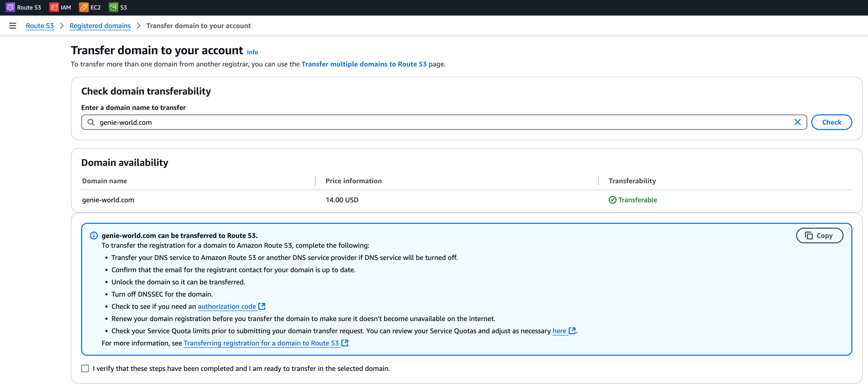Screen dimensions: 868x387
Task: Open Service Quotas 'here' link
Action: tap(559, 331)
